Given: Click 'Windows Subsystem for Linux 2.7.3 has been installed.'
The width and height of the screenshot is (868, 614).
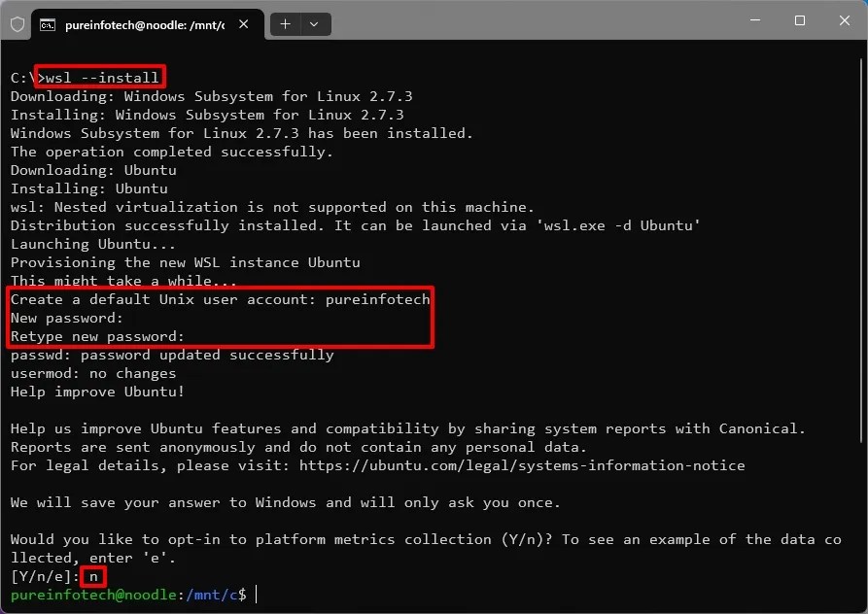Looking at the screenshot, I should (x=242, y=133).
